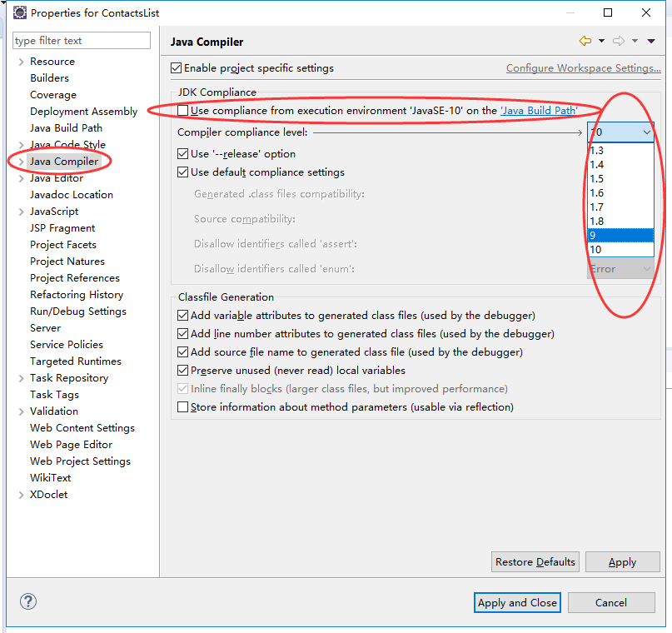Select 1.8 in compliance level list

620,222
